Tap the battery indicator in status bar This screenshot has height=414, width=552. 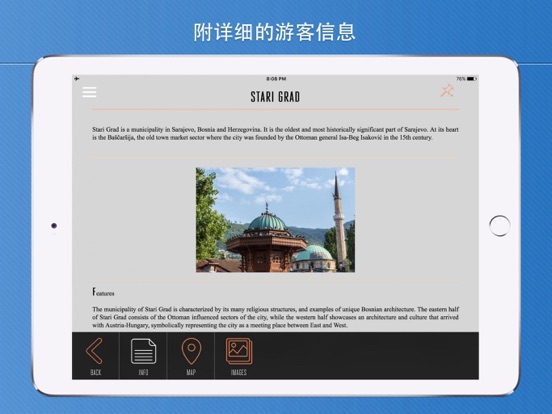tap(472, 79)
